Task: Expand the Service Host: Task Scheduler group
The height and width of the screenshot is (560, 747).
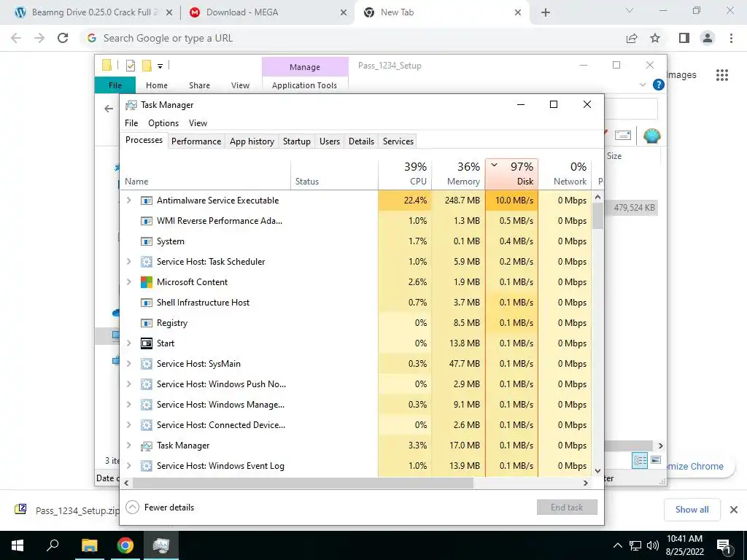Action: [x=128, y=262]
